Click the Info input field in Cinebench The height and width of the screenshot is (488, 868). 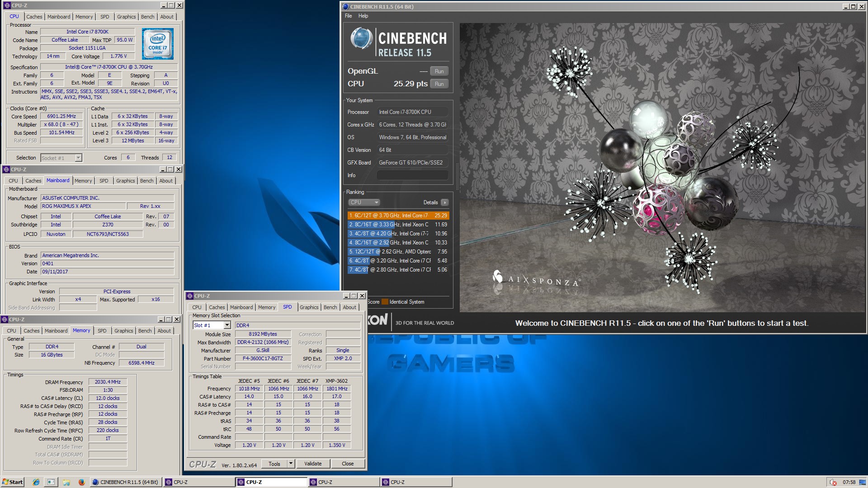412,175
